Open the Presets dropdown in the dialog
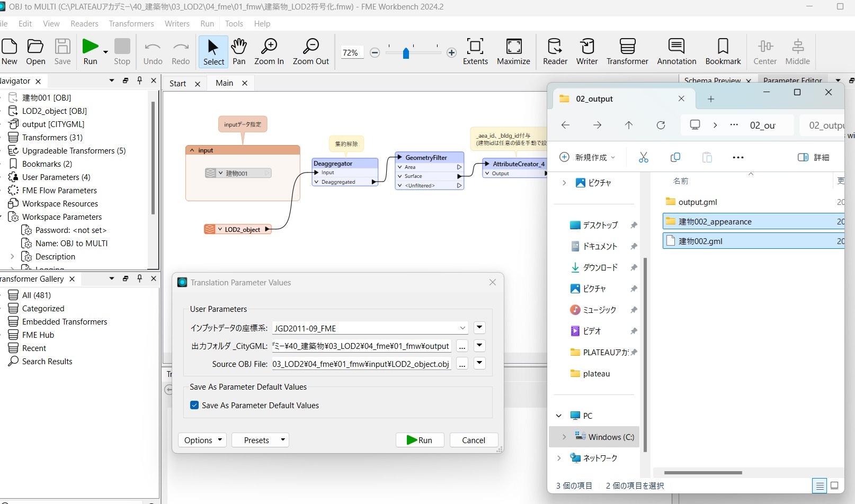Image resolution: width=855 pixels, height=504 pixels. point(260,440)
